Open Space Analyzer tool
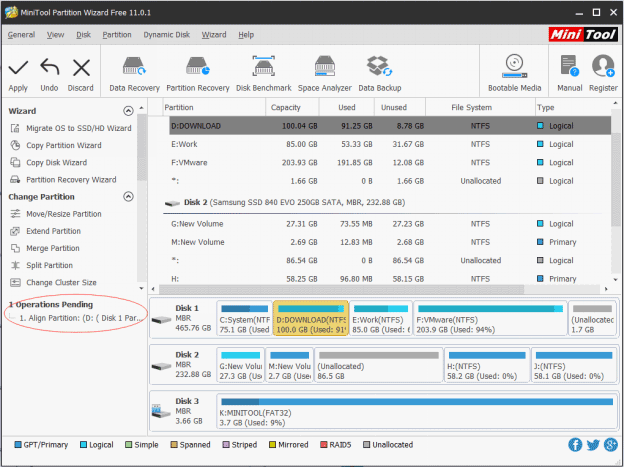Screen dimensions: 624x467 [x=324, y=70]
